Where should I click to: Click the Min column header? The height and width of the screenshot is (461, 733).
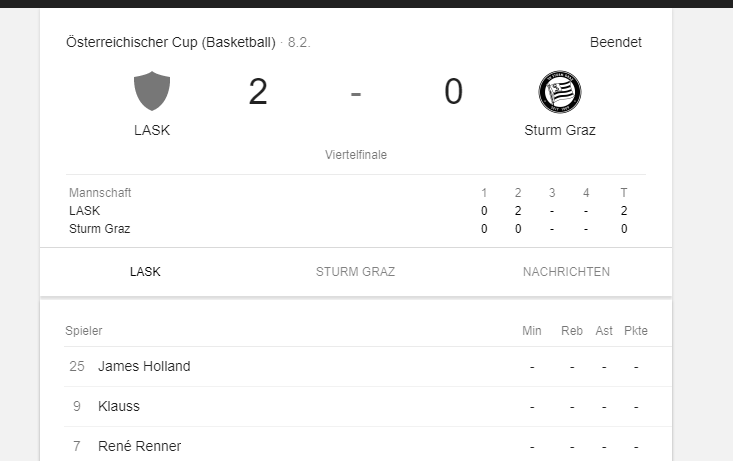point(532,331)
